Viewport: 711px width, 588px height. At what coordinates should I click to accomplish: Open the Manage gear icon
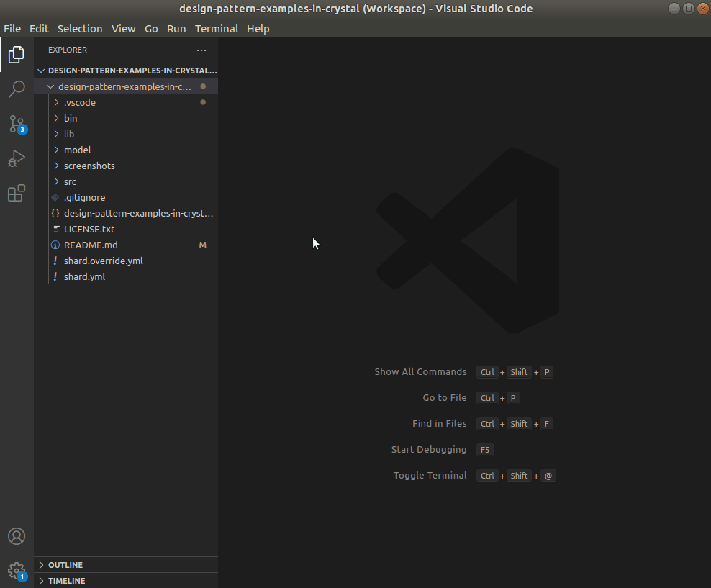point(17,571)
